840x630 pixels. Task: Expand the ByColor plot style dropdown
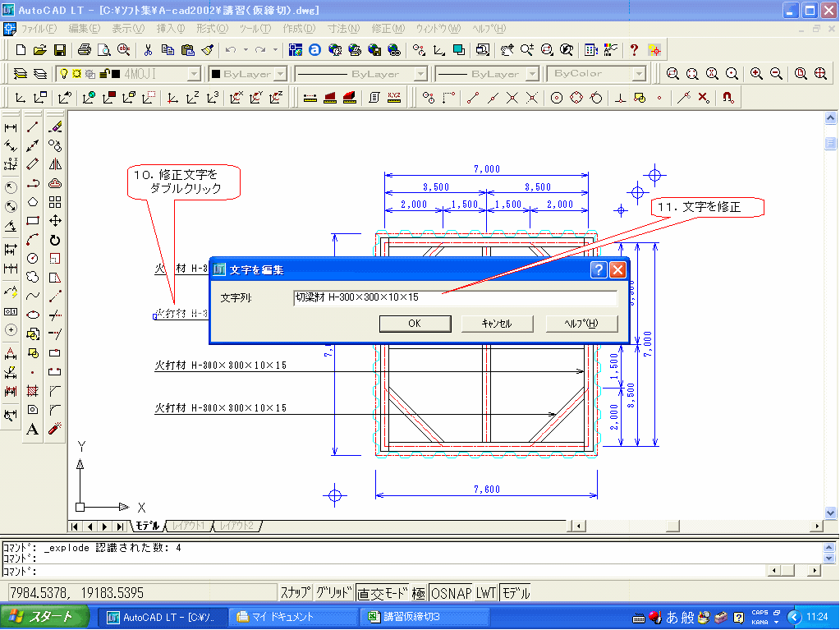(639, 73)
